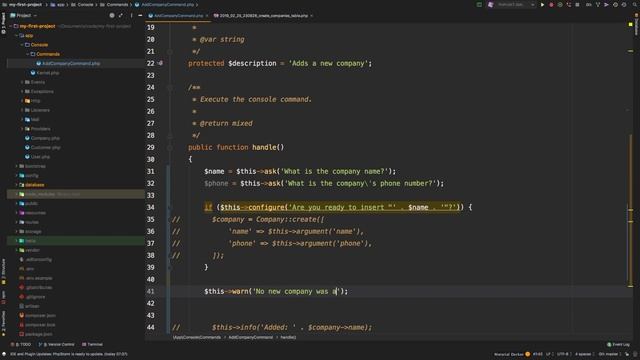The height and width of the screenshot is (360, 640).
Task: Run the selected configuration with play icon
Action: coord(542,4)
